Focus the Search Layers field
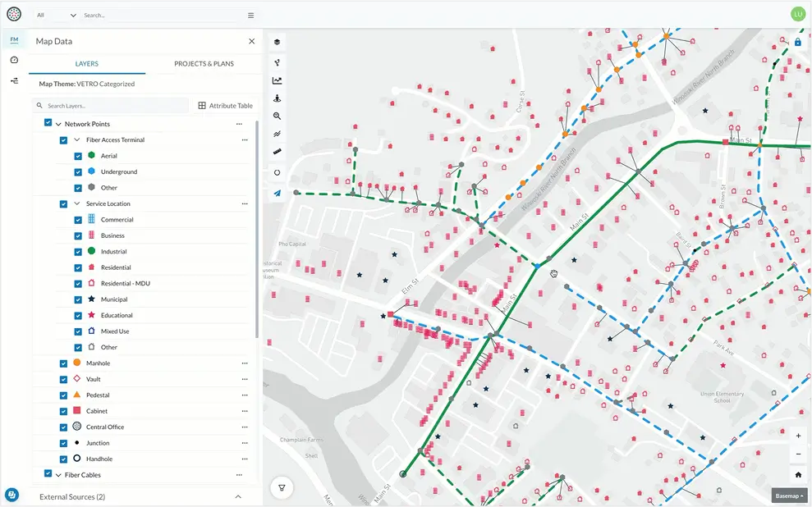The image size is (812, 507). 110,106
